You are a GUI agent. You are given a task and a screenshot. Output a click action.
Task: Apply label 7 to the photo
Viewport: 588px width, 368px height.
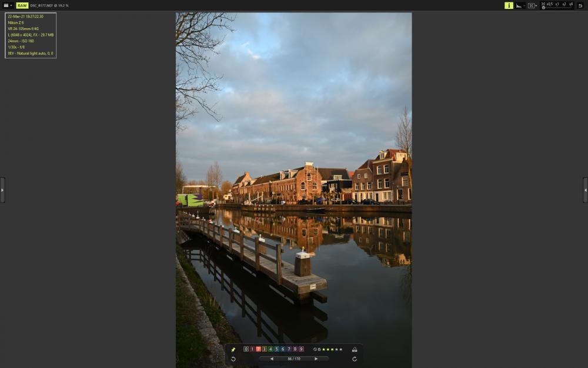point(289,349)
